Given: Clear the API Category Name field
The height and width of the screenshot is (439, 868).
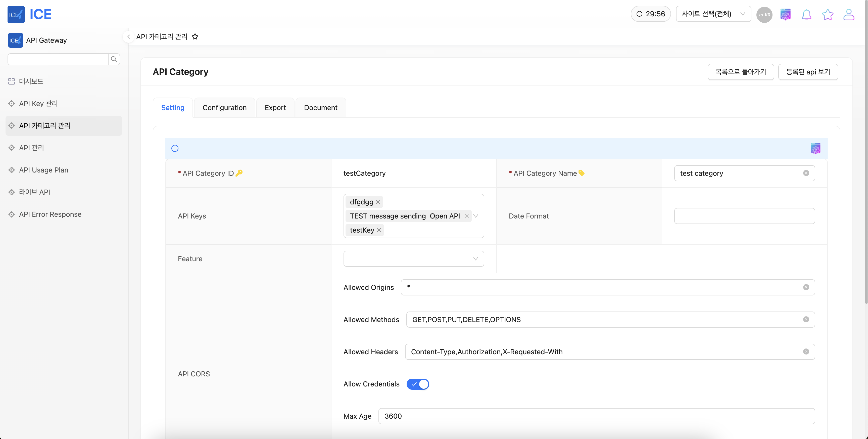Looking at the screenshot, I should (x=806, y=173).
